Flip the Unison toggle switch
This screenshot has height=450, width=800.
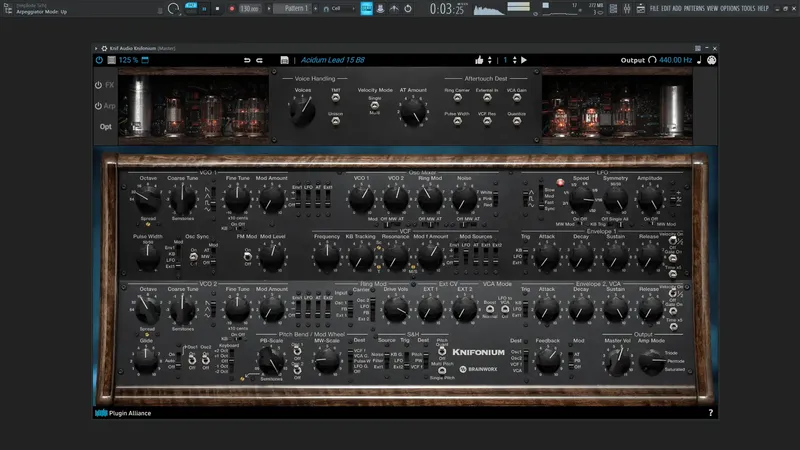(335, 121)
